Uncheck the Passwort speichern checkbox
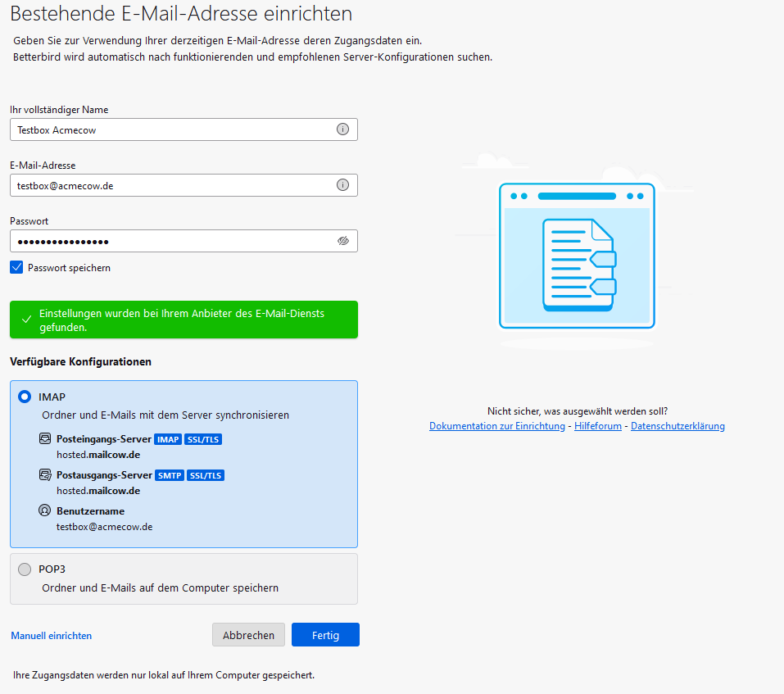784x694 pixels. pos(16,266)
